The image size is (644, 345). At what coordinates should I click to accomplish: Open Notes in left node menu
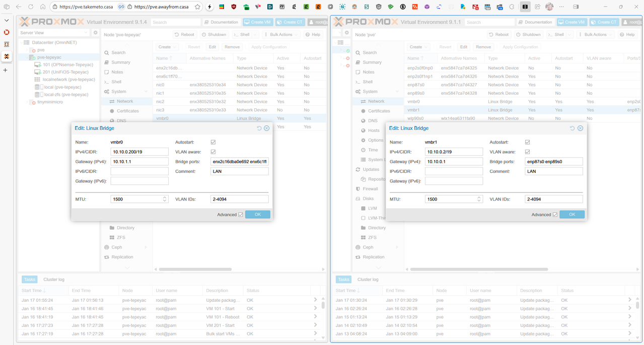tap(117, 72)
